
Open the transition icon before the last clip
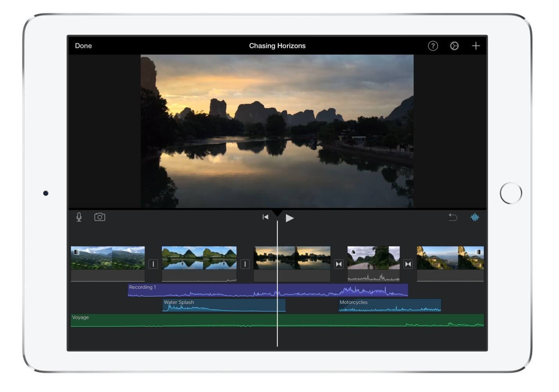(x=408, y=264)
